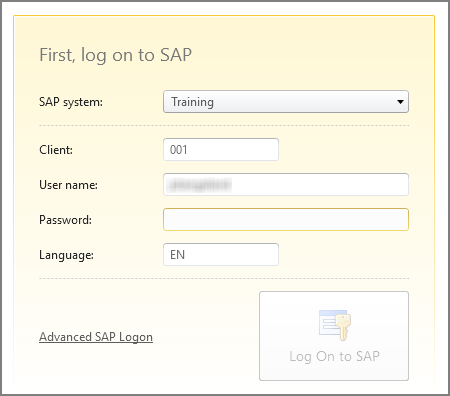
Task: Click the "Language:" label
Action: click(66, 255)
